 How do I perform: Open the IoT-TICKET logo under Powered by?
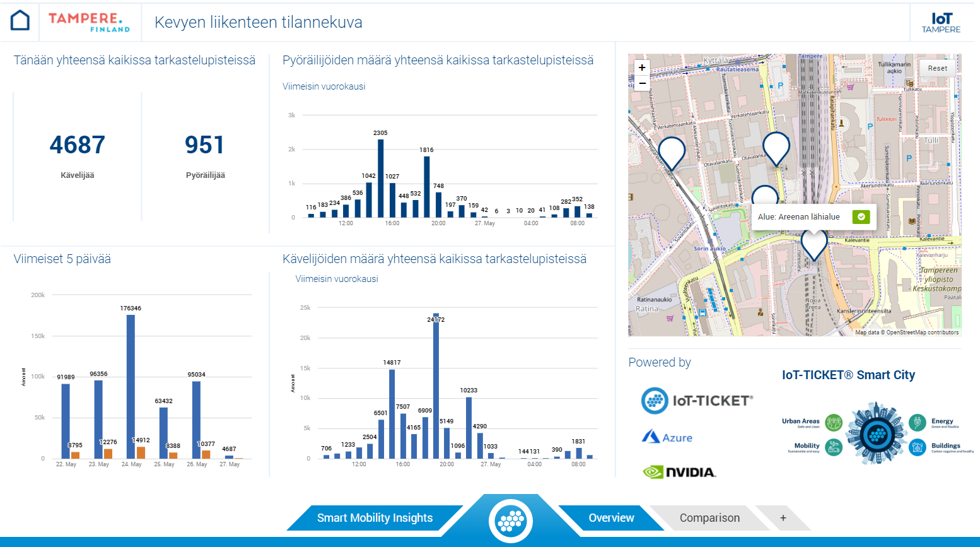[x=697, y=401]
